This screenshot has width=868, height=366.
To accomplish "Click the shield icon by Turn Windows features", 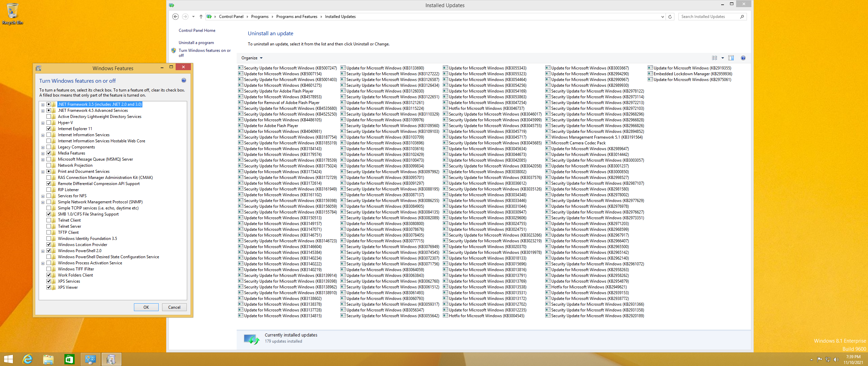I will point(174,50).
